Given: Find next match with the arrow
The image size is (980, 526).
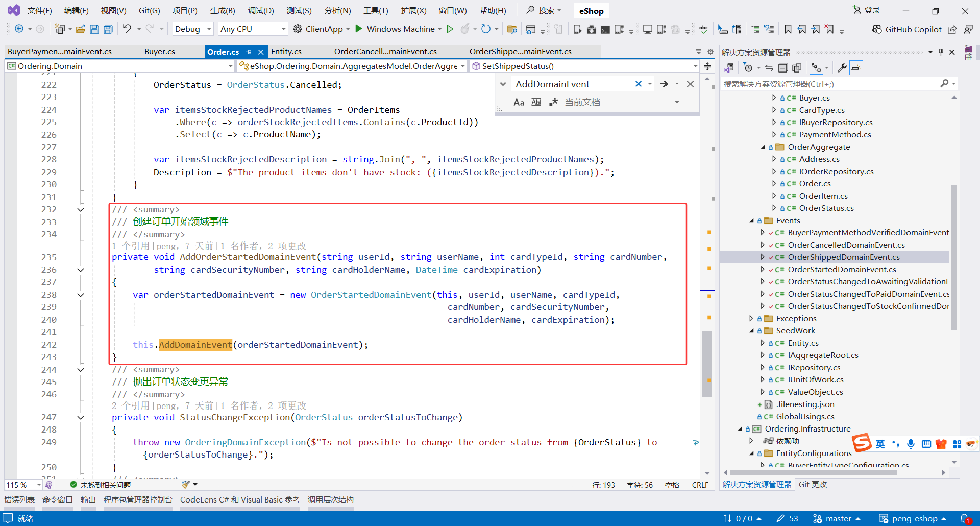Looking at the screenshot, I should point(664,84).
